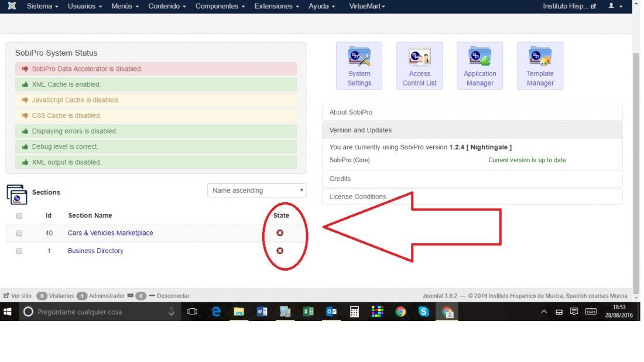Open the Sistema menu
The image size is (644, 362).
(x=42, y=6)
